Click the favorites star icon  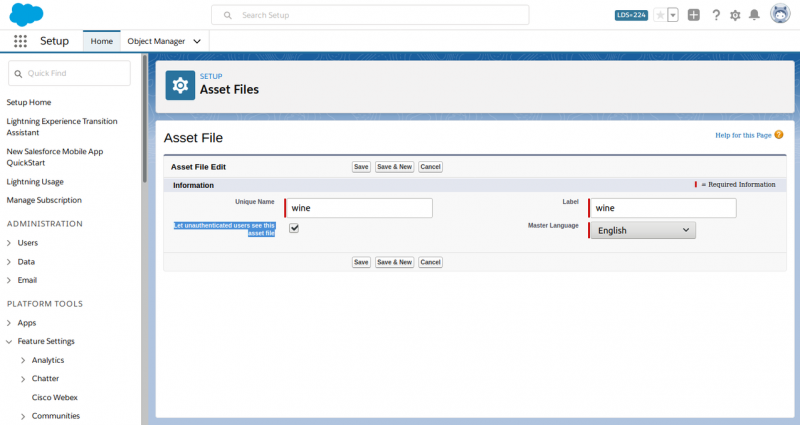coord(660,15)
